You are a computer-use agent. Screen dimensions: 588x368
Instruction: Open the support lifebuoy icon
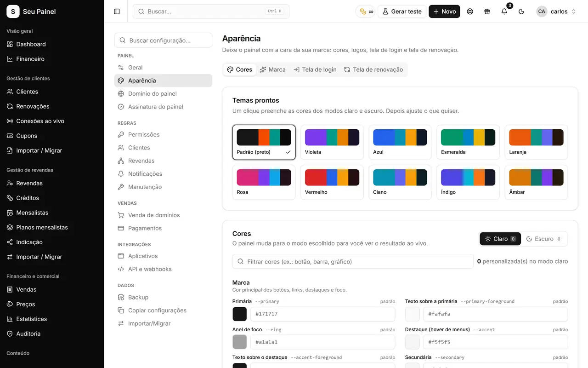click(x=470, y=11)
